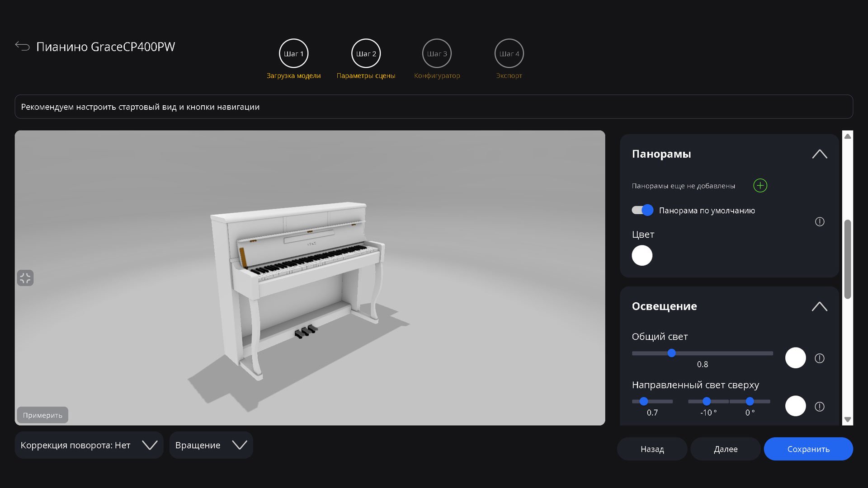This screenshot has width=868, height=488.
Task: Open the white Цвет swatch under Панорамы
Action: pos(642,255)
